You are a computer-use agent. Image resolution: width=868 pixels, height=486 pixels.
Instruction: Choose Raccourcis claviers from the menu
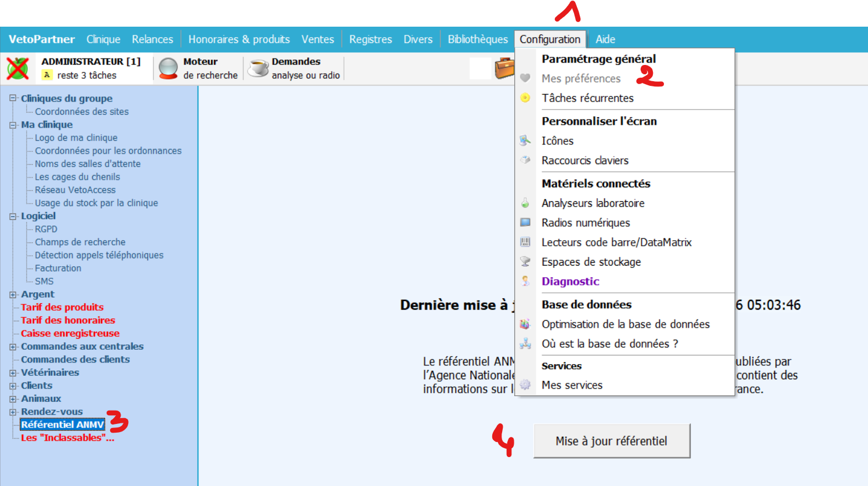click(x=584, y=161)
